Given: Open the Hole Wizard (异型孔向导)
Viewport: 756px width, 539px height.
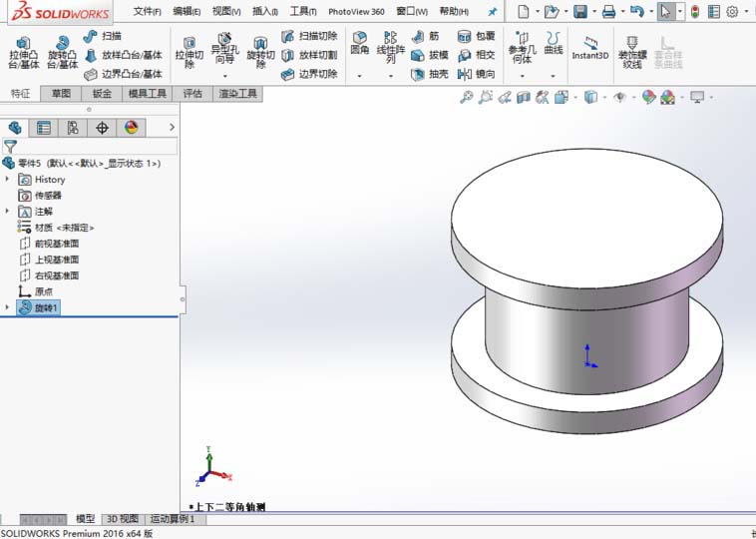Looking at the screenshot, I should point(224,50).
